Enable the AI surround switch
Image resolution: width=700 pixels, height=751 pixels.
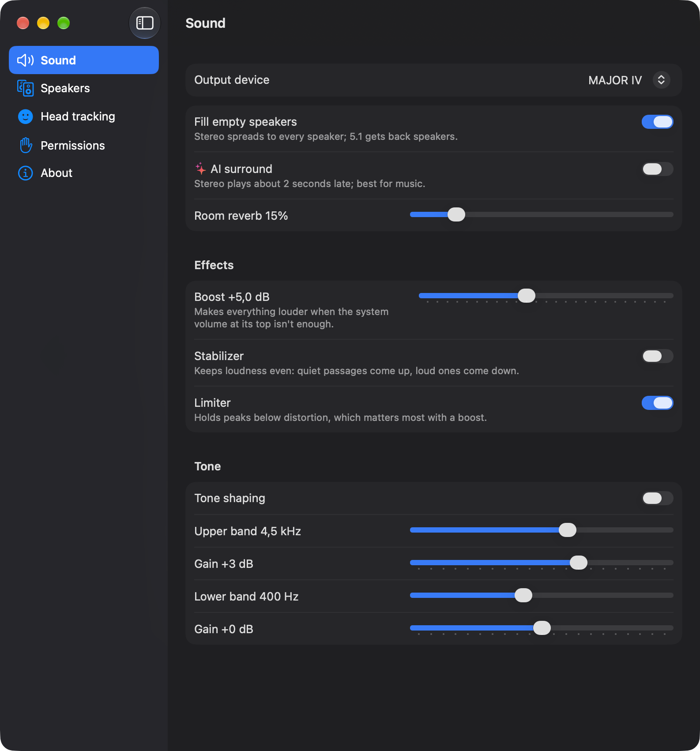pyautogui.click(x=657, y=169)
